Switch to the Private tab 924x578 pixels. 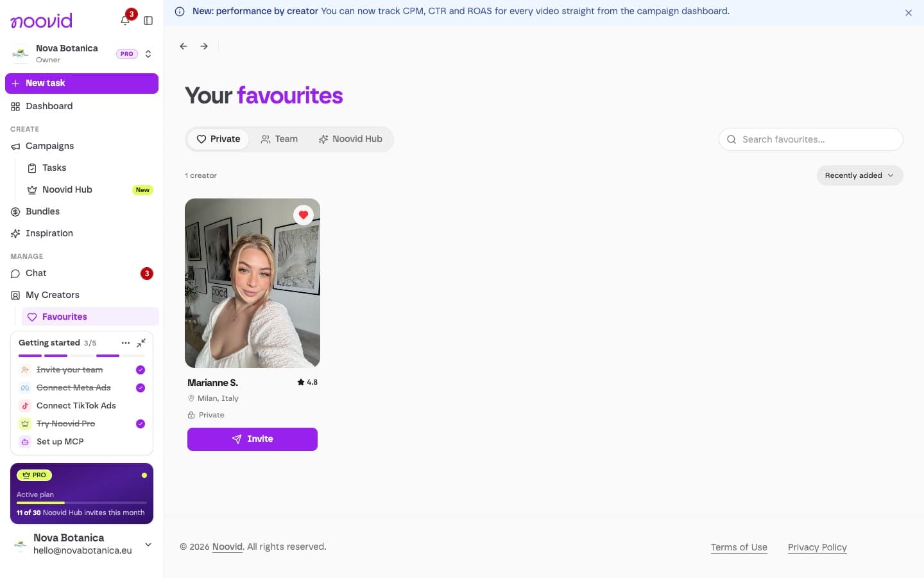click(218, 139)
